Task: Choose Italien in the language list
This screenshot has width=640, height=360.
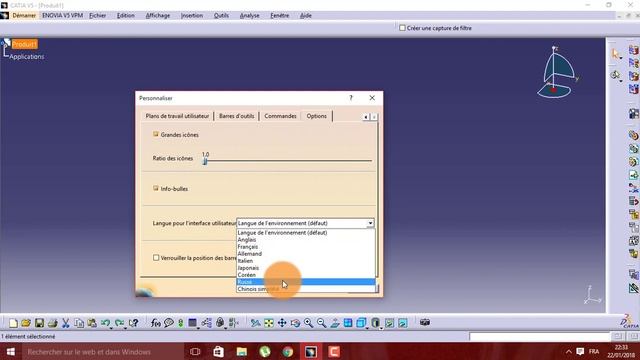Action: tap(305, 260)
